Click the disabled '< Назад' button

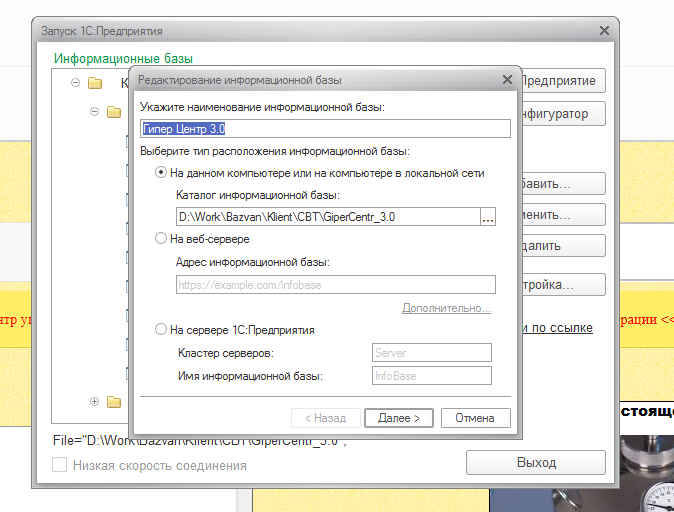325,418
